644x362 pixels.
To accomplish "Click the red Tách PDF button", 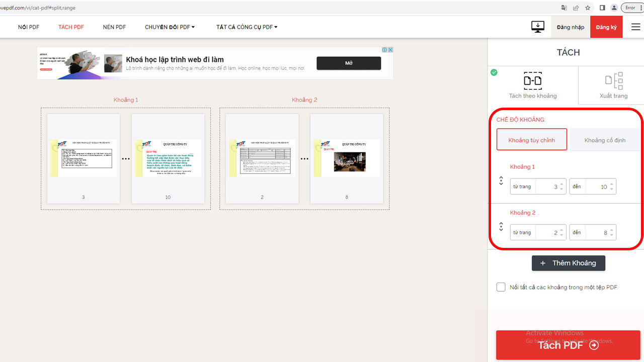I will pos(568,345).
